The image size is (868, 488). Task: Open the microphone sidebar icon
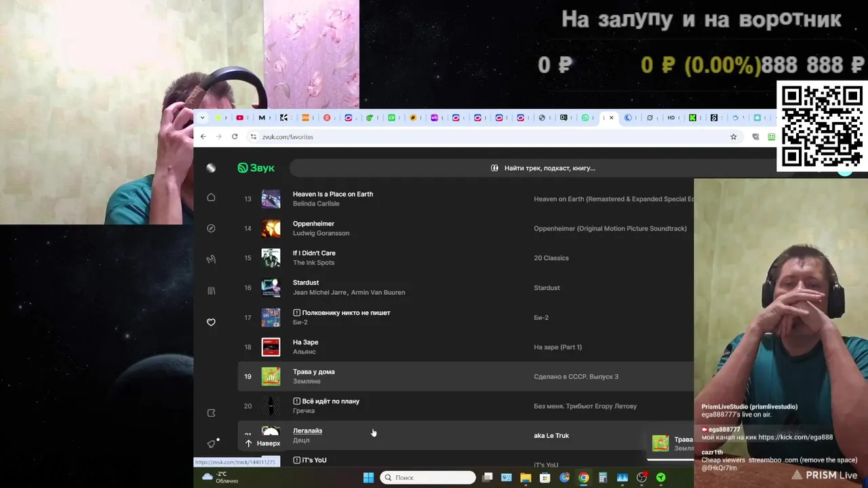pyautogui.click(x=211, y=259)
